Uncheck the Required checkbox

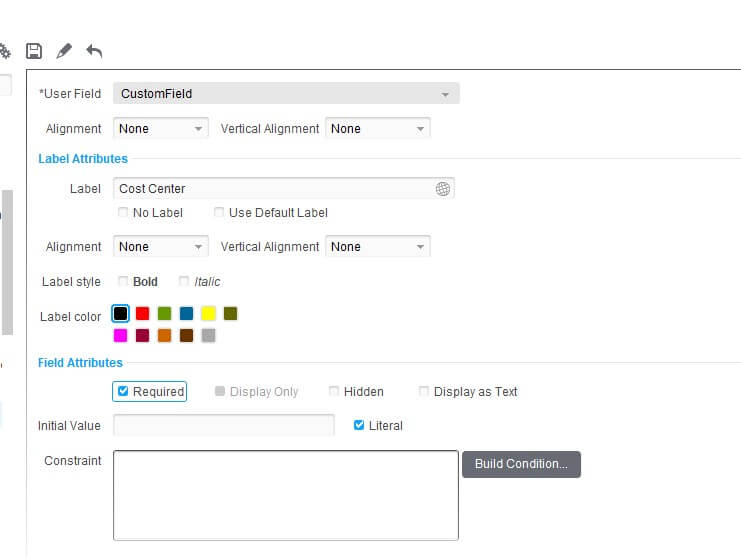coord(123,391)
